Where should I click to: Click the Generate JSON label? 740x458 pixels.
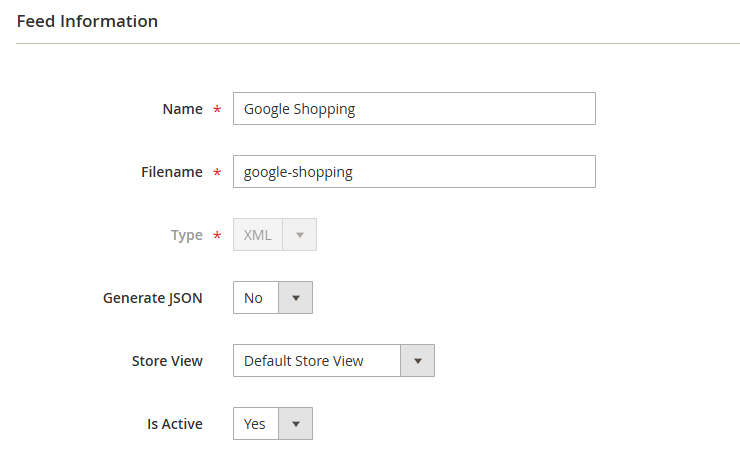click(x=152, y=298)
